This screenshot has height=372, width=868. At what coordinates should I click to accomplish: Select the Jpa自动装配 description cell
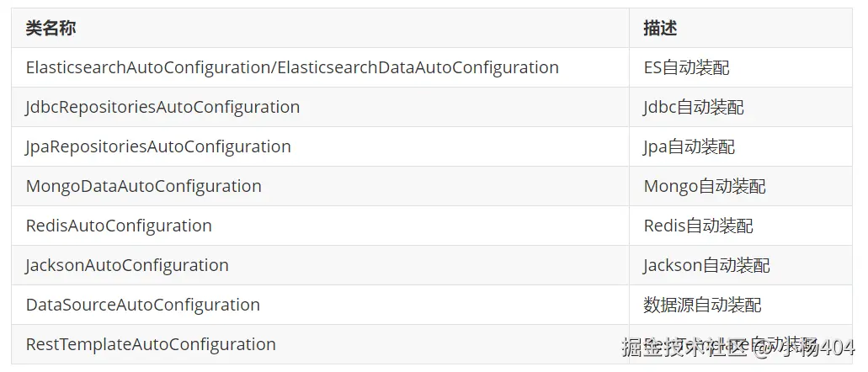tap(690, 146)
